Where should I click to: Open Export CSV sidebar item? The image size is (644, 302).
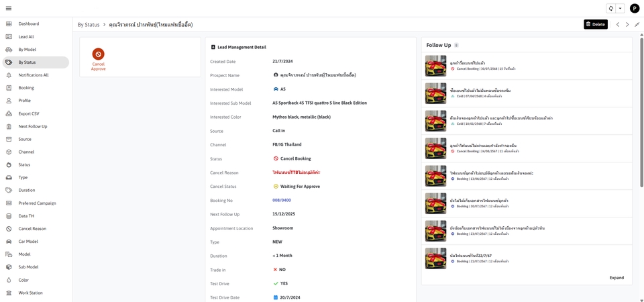[29, 113]
